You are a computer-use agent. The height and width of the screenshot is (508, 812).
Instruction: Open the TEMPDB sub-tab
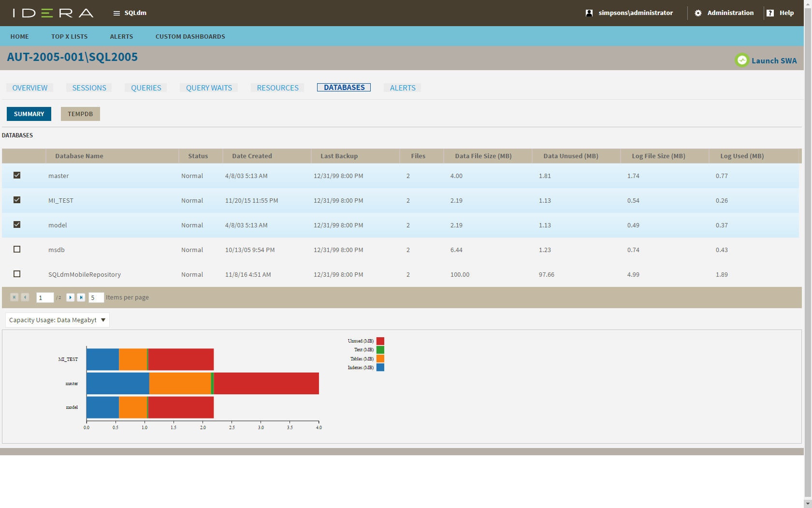[80, 114]
